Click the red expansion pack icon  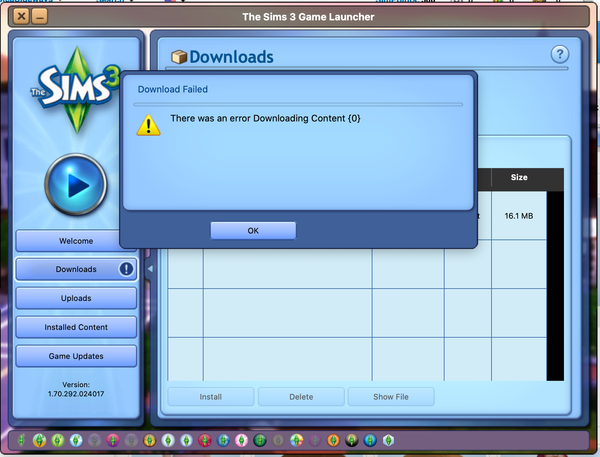tap(205, 441)
